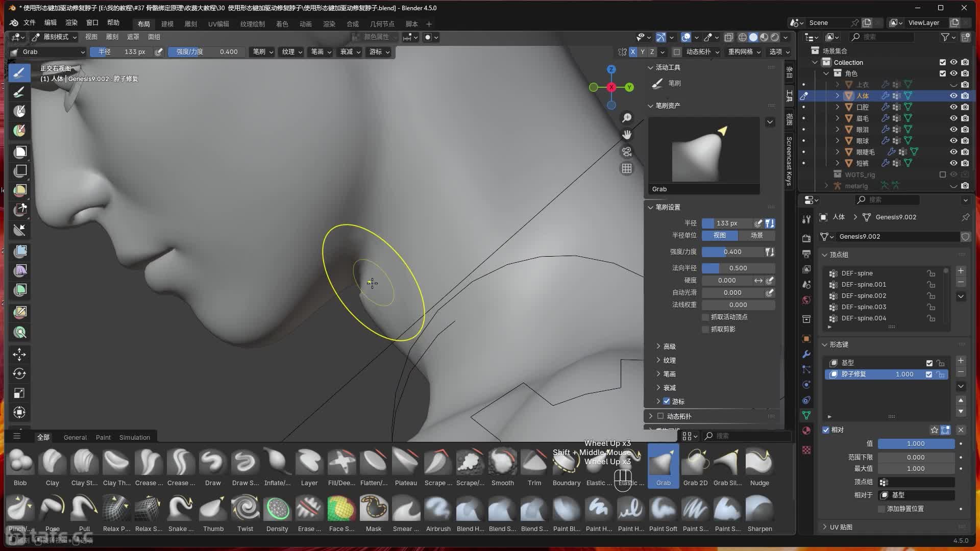Open 雕刻模式 mode dropdown
Image resolution: width=980 pixels, height=551 pixels.
tap(54, 37)
